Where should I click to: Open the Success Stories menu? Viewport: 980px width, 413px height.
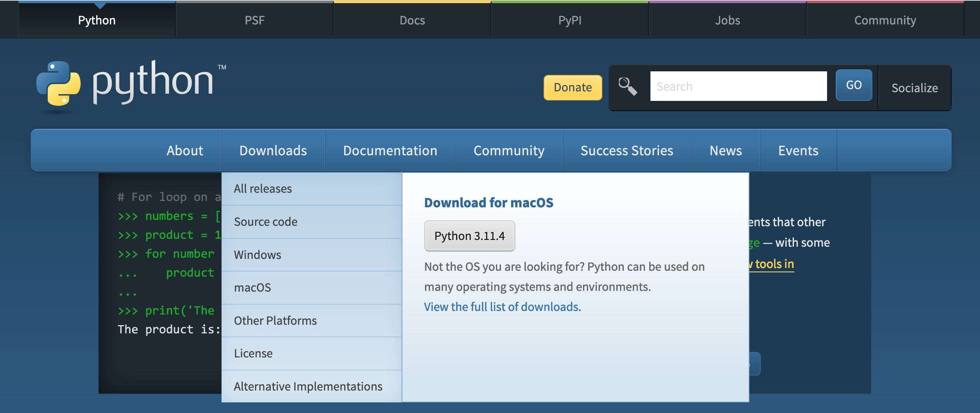(627, 151)
